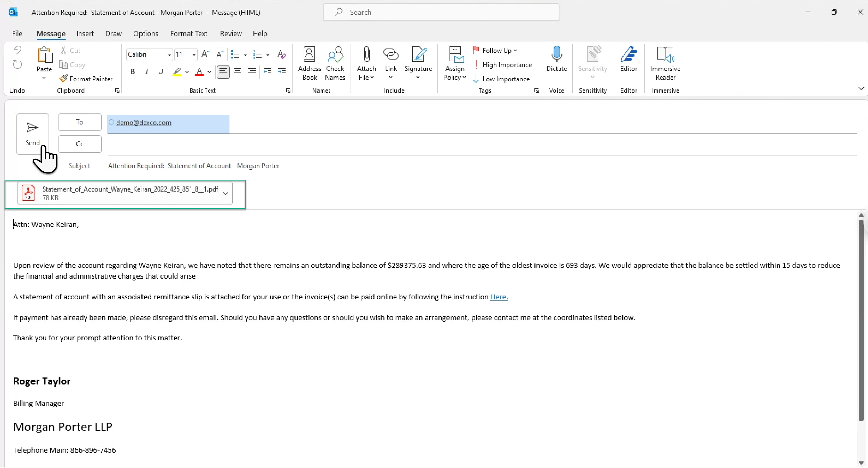The image size is (868, 468).
Task: Click the Paste clipboard icon
Action: pos(44,54)
